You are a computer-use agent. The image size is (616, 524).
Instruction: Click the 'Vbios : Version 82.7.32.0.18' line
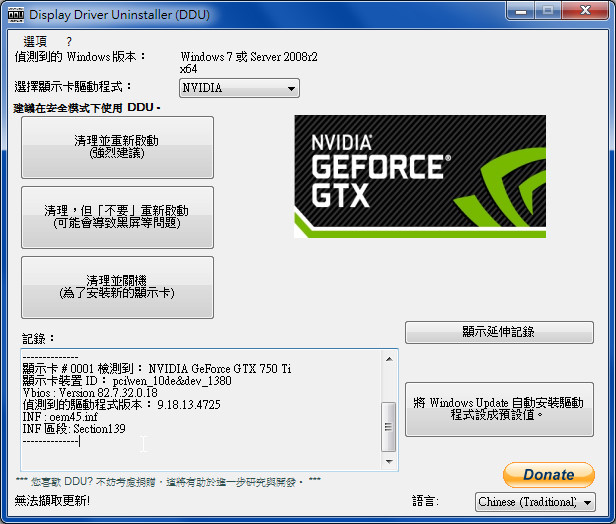[x=90, y=393]
